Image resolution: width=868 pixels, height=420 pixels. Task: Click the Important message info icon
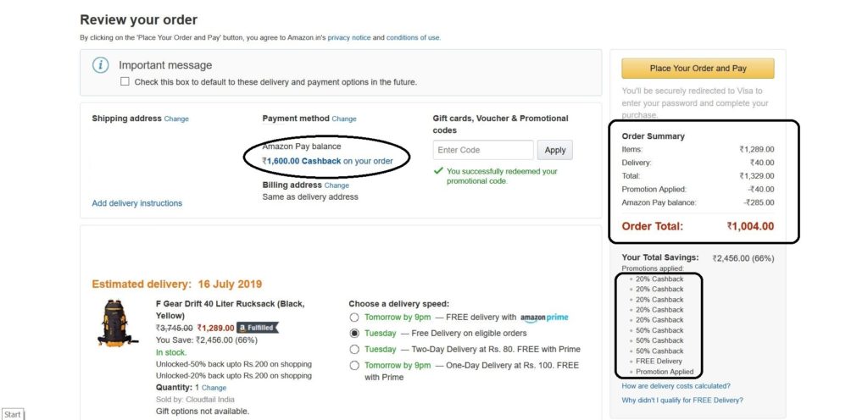(x=101, y=65)
